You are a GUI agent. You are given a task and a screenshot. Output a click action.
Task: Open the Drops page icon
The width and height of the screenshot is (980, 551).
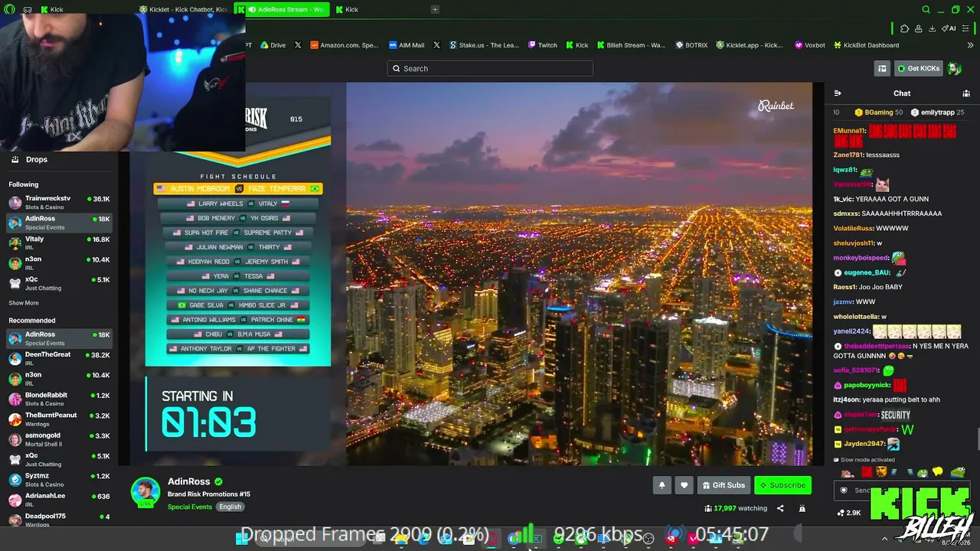point(15,159)
